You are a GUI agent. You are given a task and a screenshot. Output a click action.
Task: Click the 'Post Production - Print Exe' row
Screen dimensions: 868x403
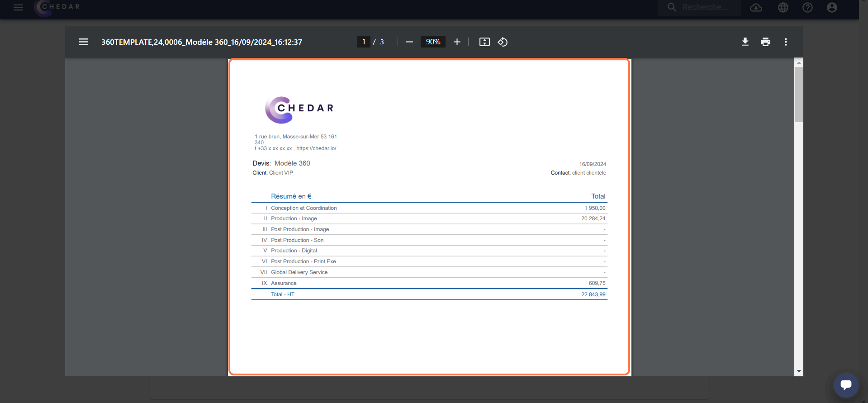click(429, 261)
